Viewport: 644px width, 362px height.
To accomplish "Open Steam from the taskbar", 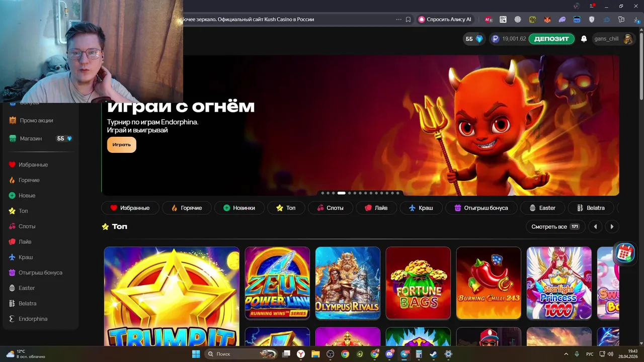I will [x=433, y=354].
